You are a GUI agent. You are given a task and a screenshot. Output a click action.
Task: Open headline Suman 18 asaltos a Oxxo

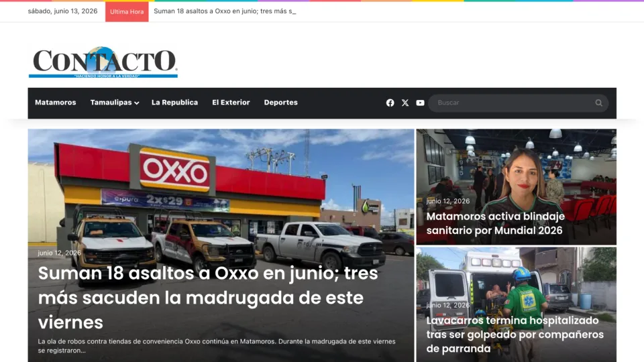pos(208,298)
